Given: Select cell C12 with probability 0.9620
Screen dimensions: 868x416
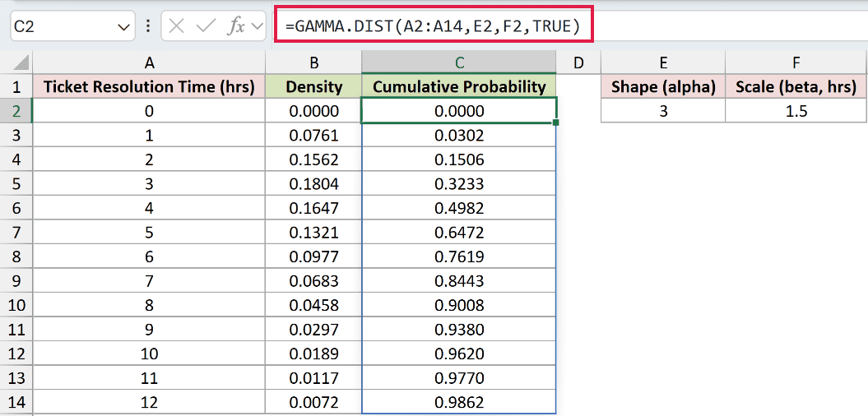Looking at the screenshot, I should pyautogui.click(x=459, y=354).
